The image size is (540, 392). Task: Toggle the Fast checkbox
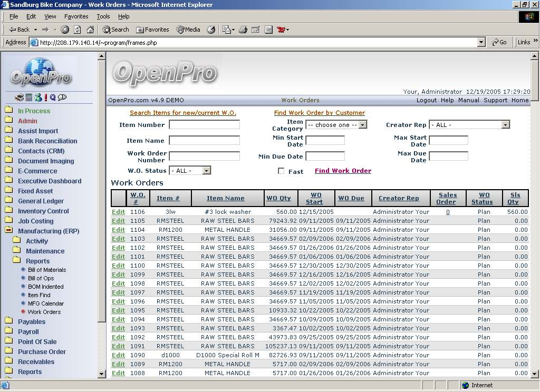pos(281,171)
